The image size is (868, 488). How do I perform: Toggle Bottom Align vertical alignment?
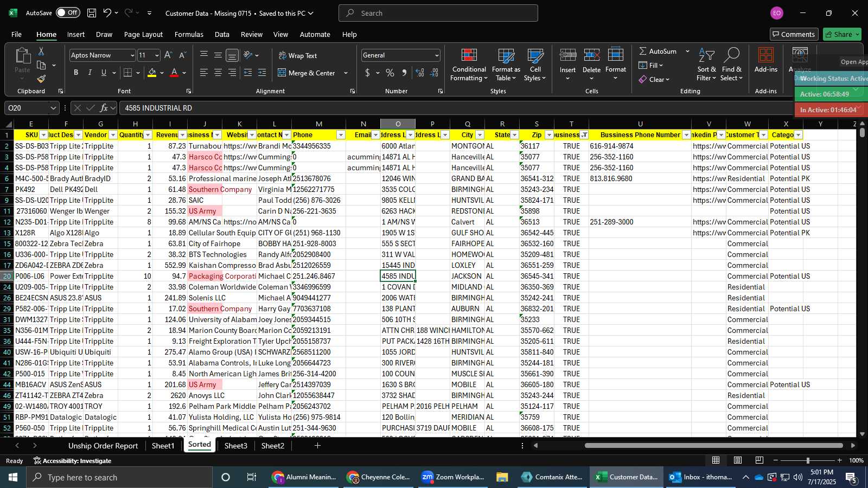point(232,55)
